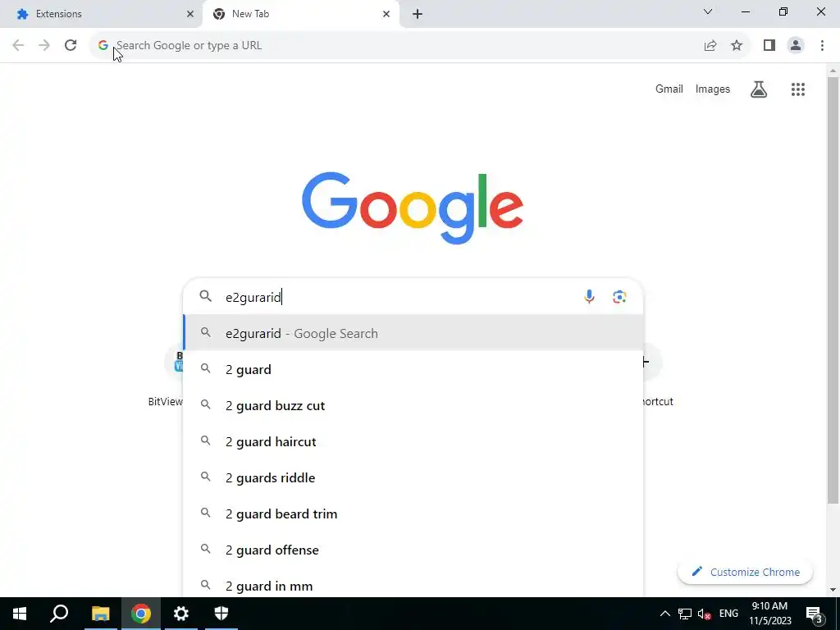The width and height of the screenshot is (840, 630).
Task: Open the Google apps grid icon
Action: pyautogui.click(x=797, y=89)
